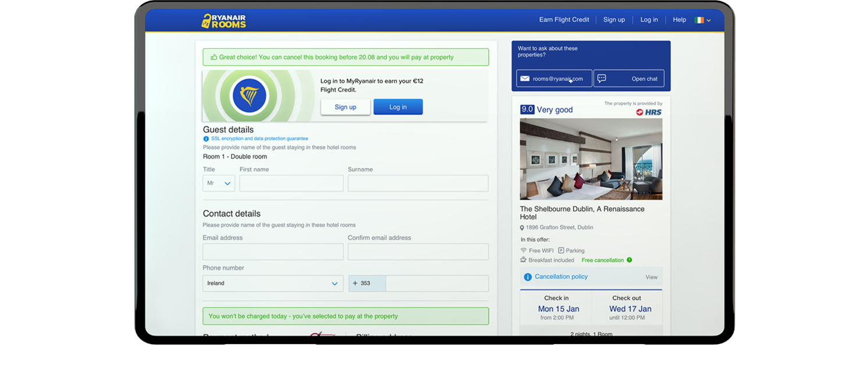Click the Room 1 - Double room text
868x372 pixels.
point(235,157)
